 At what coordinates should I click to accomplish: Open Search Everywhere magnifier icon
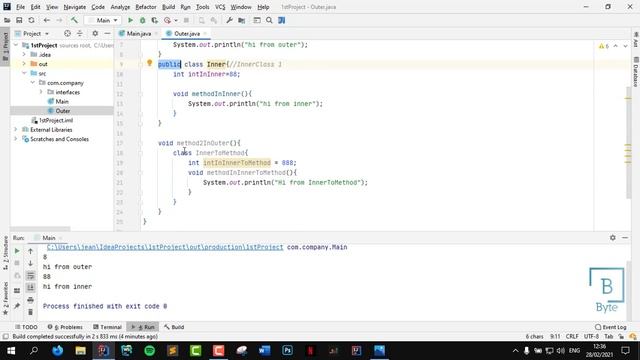coord(269,20)
